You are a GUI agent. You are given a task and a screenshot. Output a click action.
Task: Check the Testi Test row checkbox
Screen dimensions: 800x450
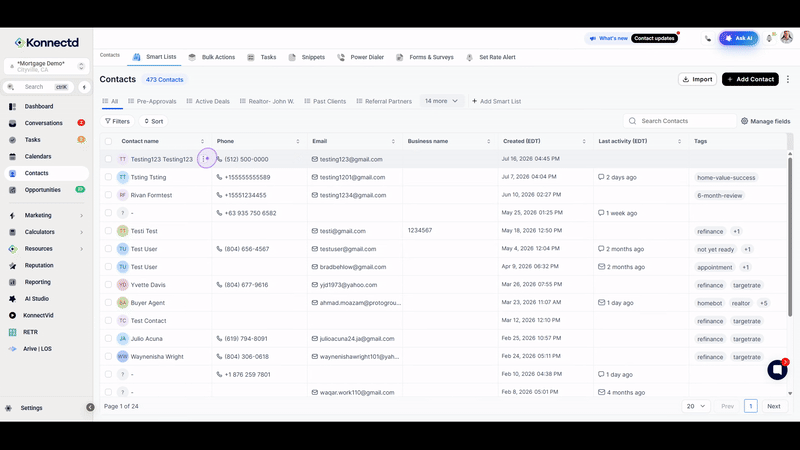point(108,231)
